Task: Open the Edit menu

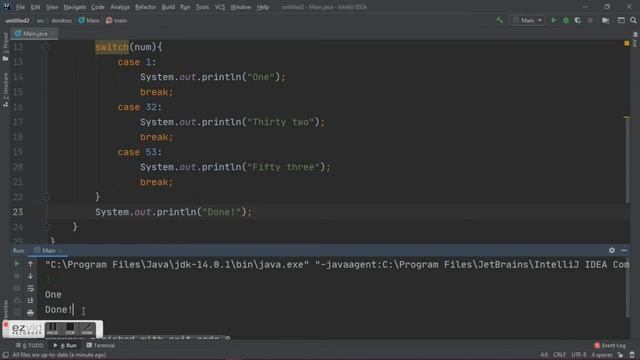Action: (36, 7)
